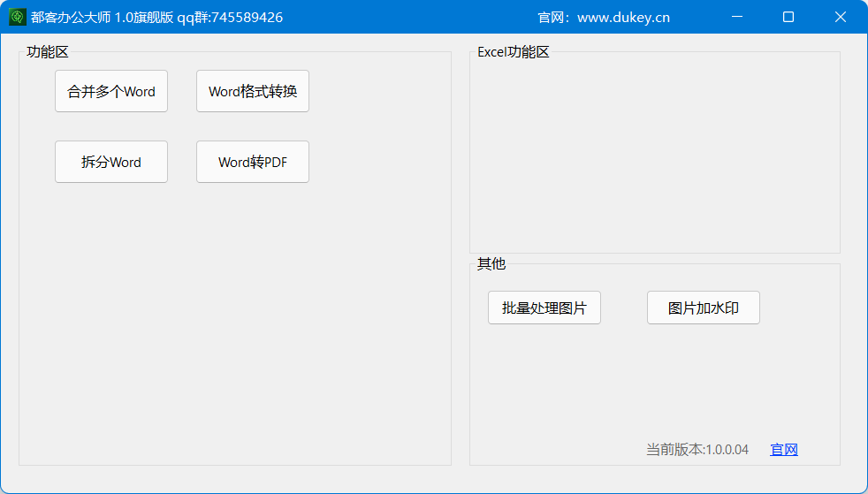The width and height of the screenshot is (868, 494).
Task: Click the green app icon in title bar
Action: click(17, 17)
